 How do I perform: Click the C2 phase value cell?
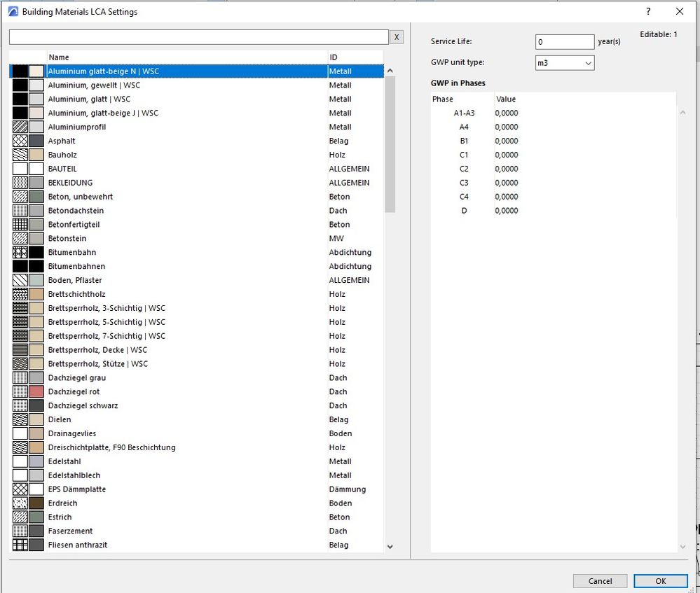pyautogui.click(x=507, y=169)
